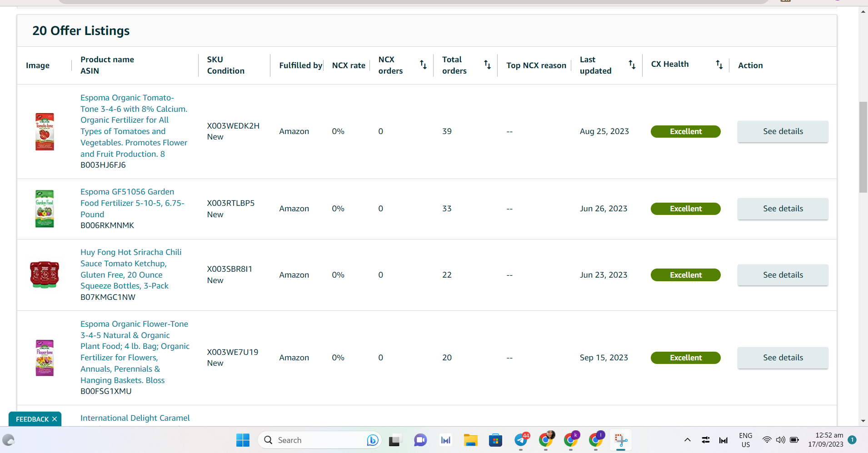Open the Windows Start menu
Image resolution: width=868 pixels, height=453 pixels.
pyautogui.click(x=243, y=440)
